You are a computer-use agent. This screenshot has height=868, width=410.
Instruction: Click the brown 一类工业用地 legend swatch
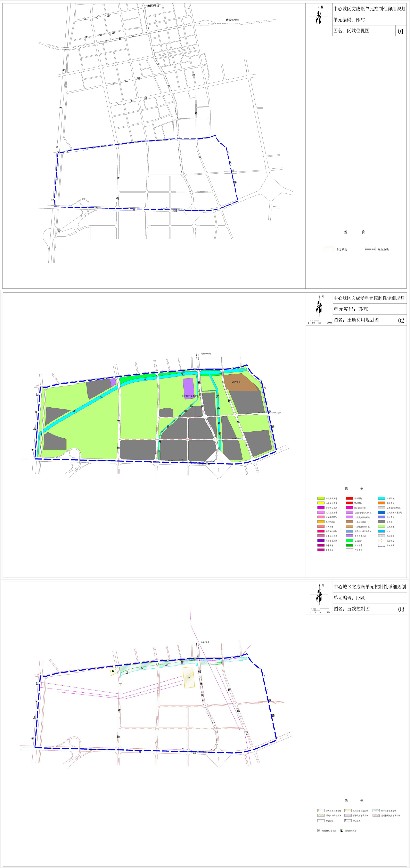coord(349,522)
